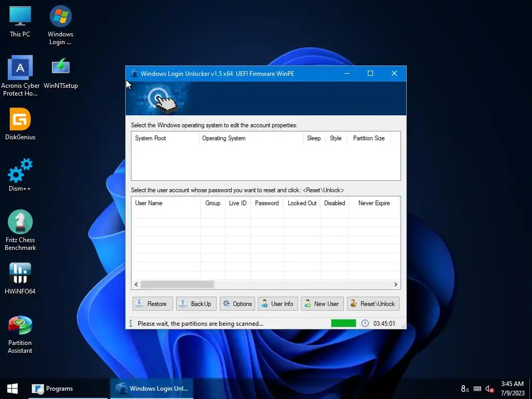Click Locked Out column header
Screen dimensions: 532x399
click(x=302, y=203)
